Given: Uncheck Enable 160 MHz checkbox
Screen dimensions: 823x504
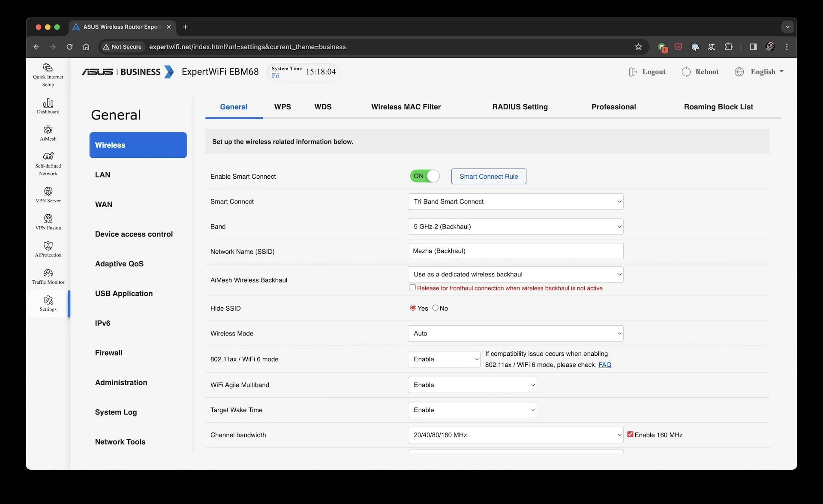Looking at the screenshot, I should coord(630,434).
